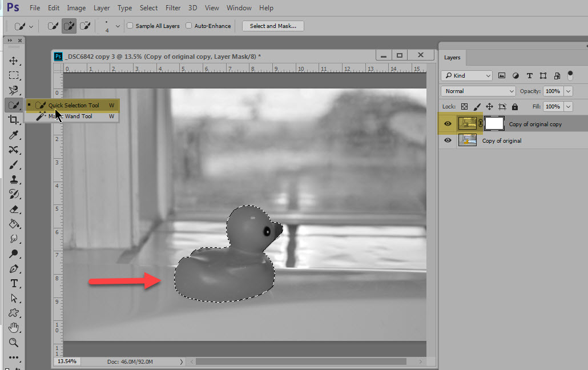Hide the Copy of original layer
Viewport: 588px width, 370px height.
448,140
